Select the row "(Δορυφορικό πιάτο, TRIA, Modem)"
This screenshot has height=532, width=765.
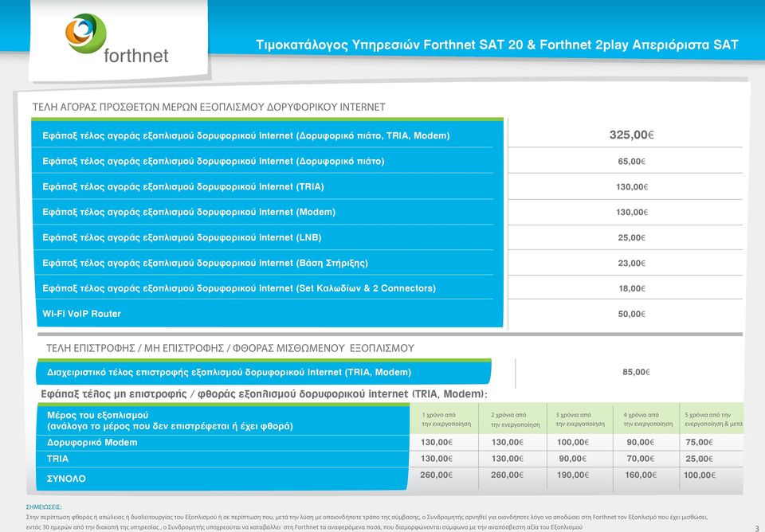[x=267, y=135]
